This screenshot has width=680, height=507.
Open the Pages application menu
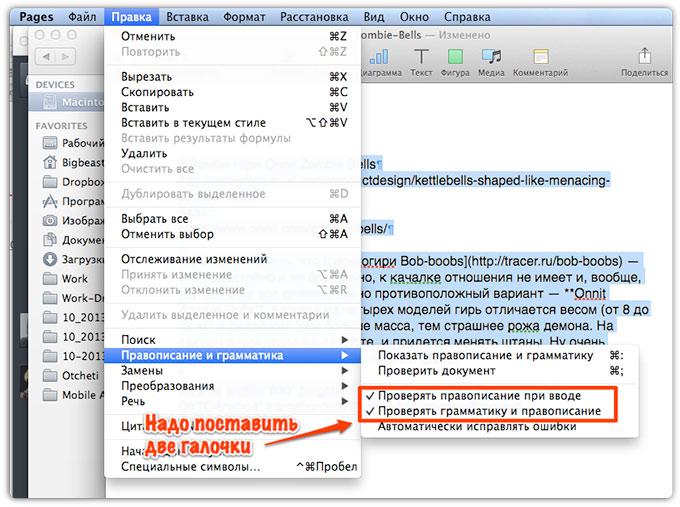click(x=36, y=17)
